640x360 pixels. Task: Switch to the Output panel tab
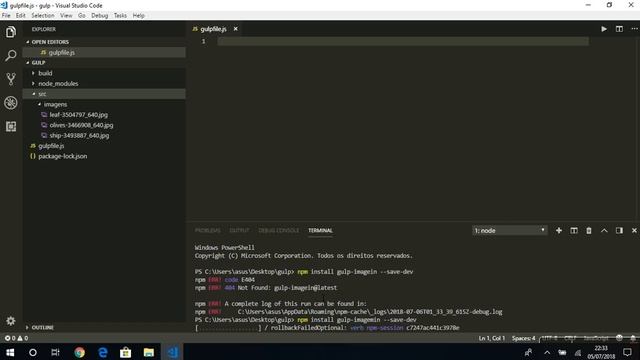click(239, 231)
